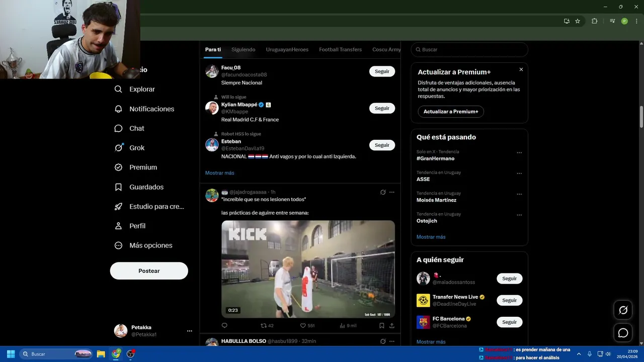Open options for Ostojich trend
This screenshot has height=362, width=644.
point(519,215)
